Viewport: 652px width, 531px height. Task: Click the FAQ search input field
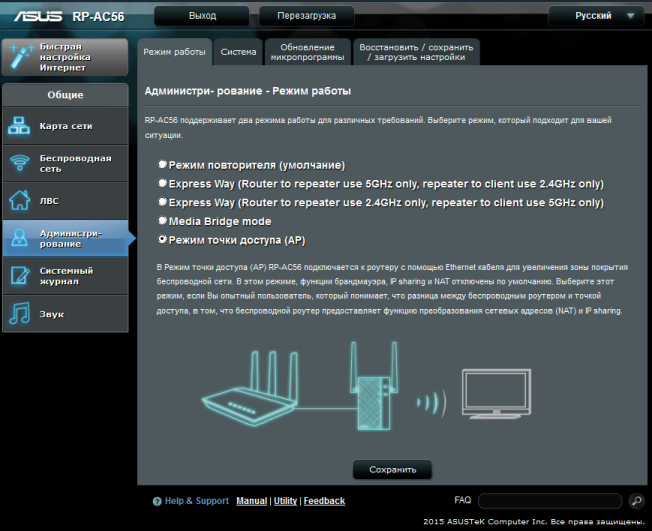tap(550, 501)
